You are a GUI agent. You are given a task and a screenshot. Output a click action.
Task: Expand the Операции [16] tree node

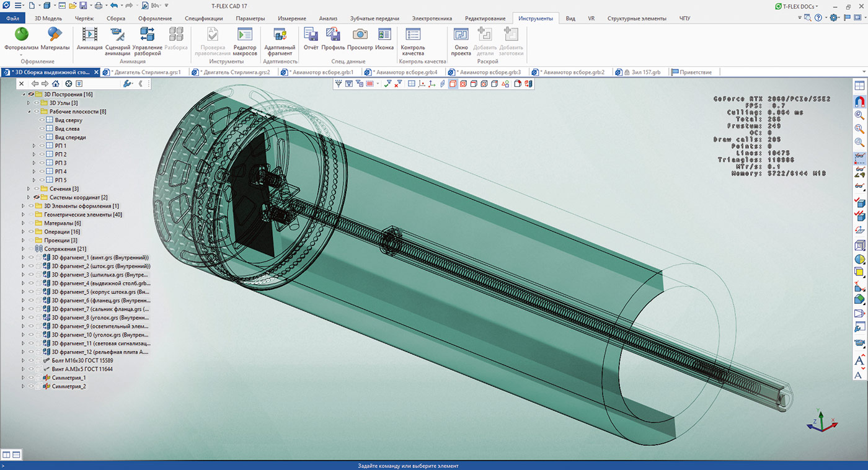click(x=24, y=231)
